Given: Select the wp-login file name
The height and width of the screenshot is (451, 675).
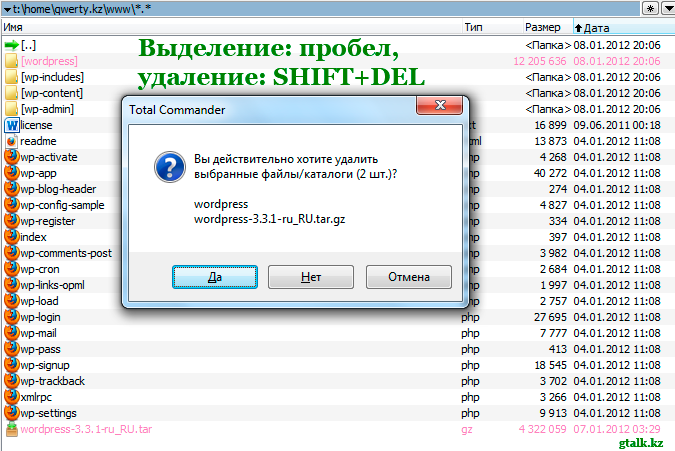Looking at the screenshot, I should 40,317.
